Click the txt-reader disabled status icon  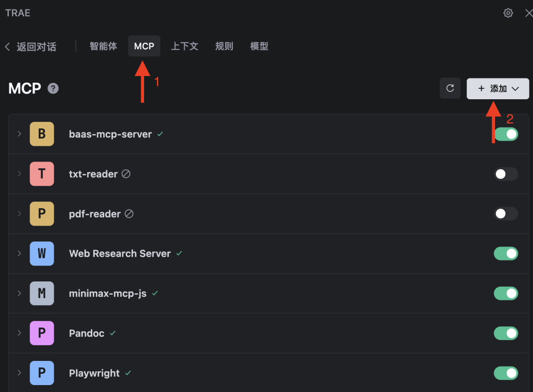point(126,174)
